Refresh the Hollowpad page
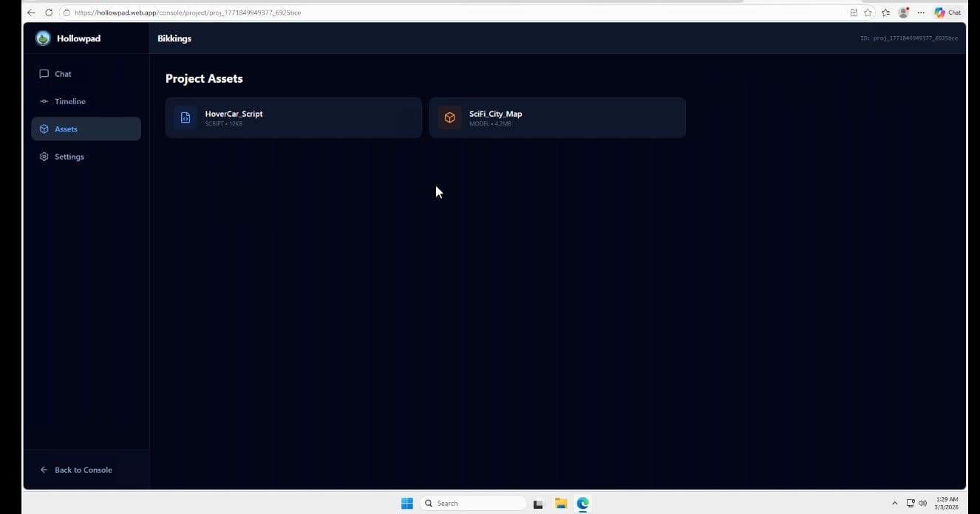 48,12
